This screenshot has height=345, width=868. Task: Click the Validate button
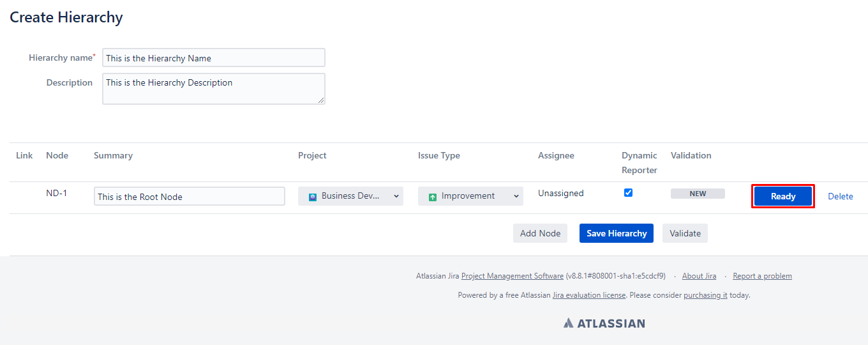click(685, 233)
